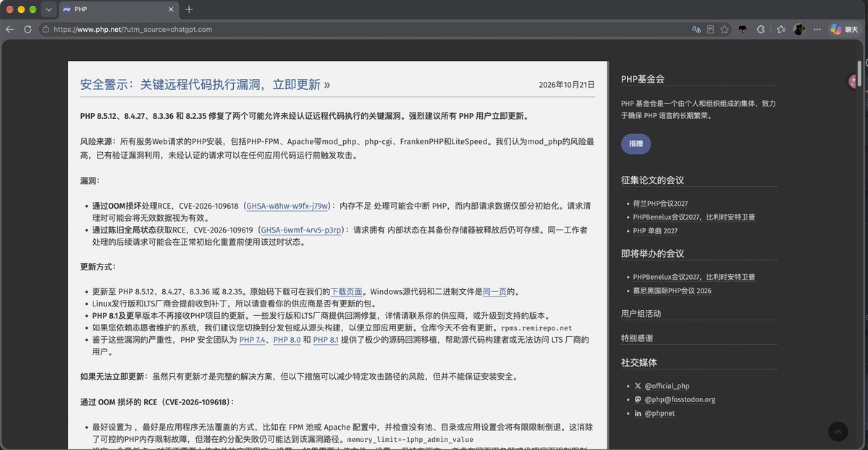Open the 社交媒体 sidebar heading

[x=639, y=362]
